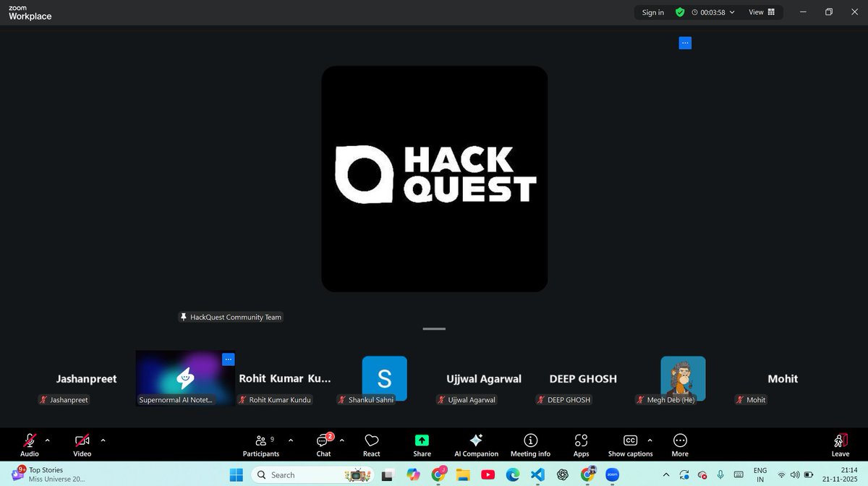868x486 pixels.
Task: Open the Wi-Fi network tray icon
Action: tap(782, 475)
